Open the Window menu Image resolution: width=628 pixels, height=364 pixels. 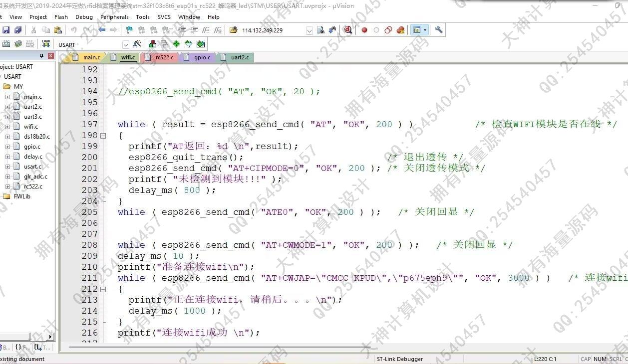pos(189,17)
